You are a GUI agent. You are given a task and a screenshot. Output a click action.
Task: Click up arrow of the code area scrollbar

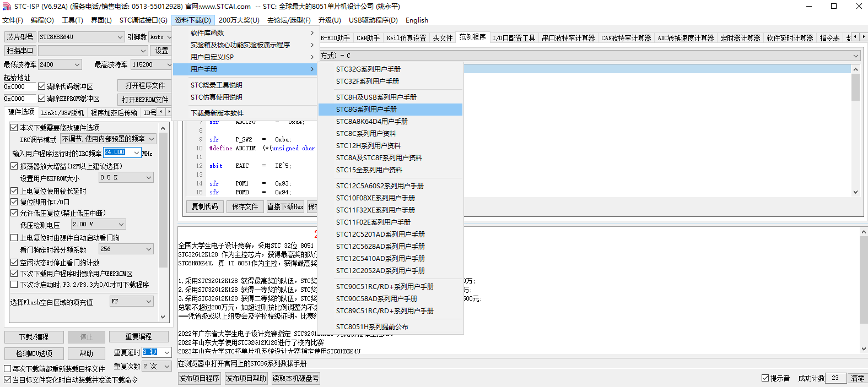(x=855, y=69)
